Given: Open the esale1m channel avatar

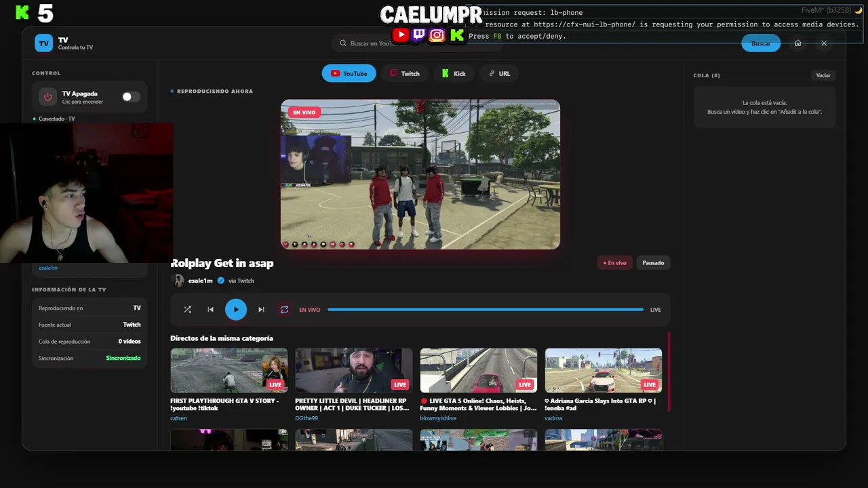Looking at the screenshot, I should [178, 281].
